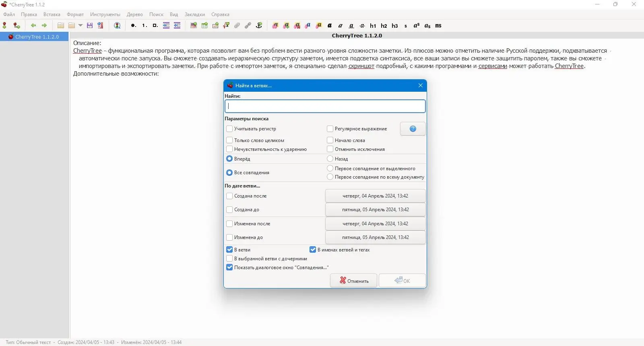Viewport: 644px width, 346px height.
Task: Click the Add Subnode toolbar icon
Action: (x=17, y=25)
